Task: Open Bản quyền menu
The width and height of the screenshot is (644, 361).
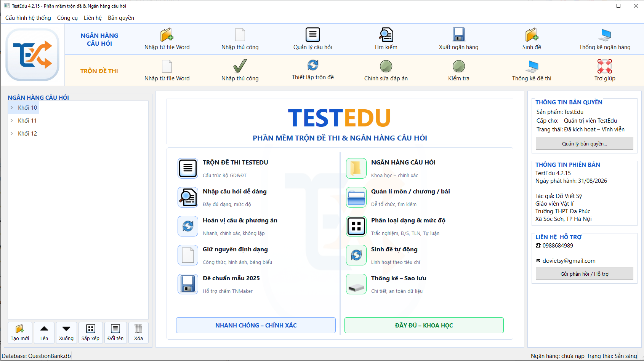Action: click(121, 18)
